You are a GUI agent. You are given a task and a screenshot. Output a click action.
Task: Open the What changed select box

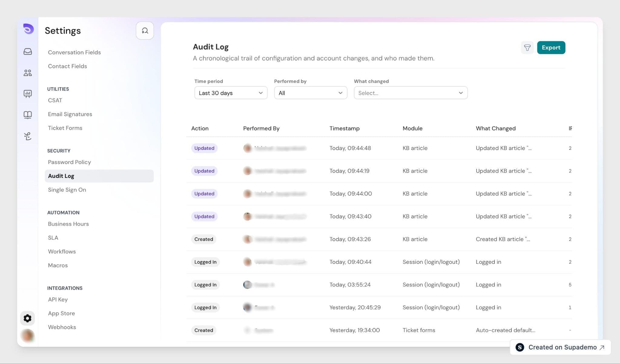[411, 93]
